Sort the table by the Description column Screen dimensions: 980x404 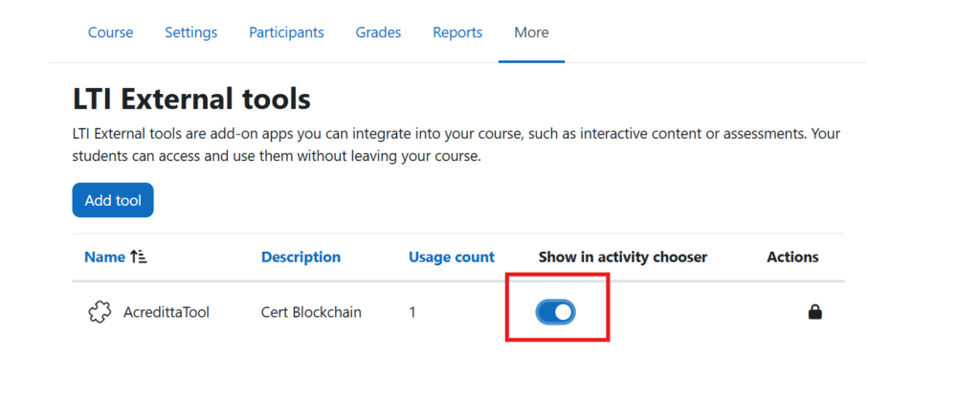coord(301,257)
